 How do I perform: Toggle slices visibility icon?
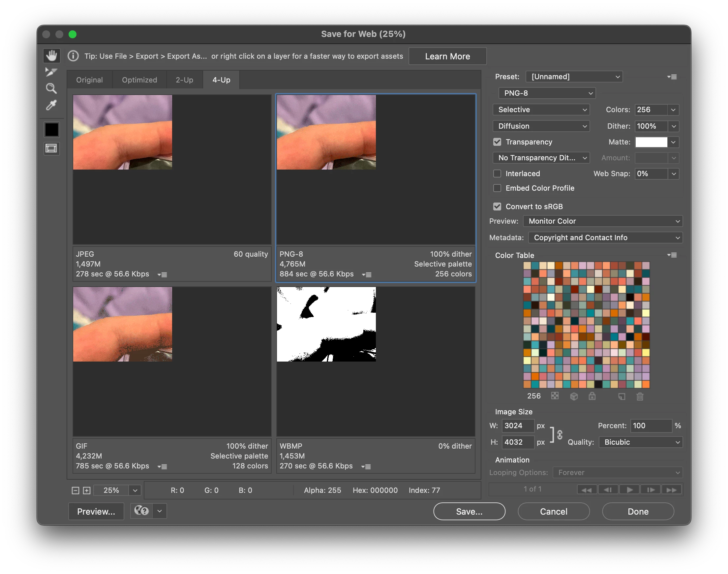[51, 148]
